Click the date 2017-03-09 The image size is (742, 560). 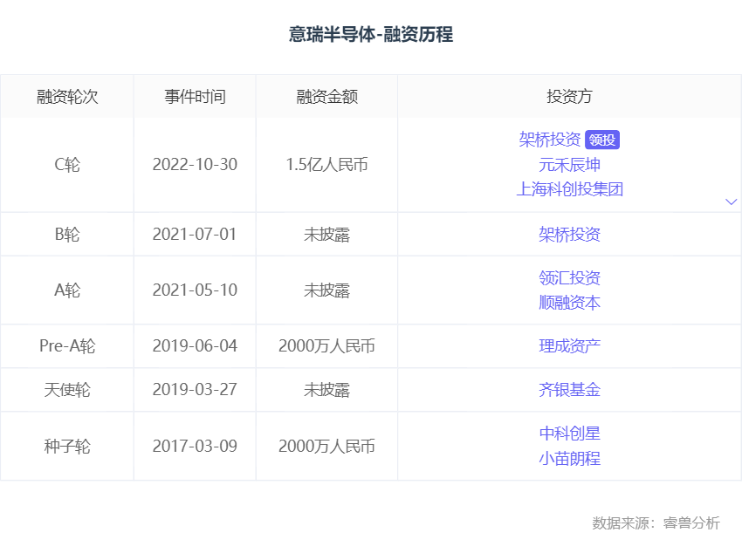click(195, 446)
